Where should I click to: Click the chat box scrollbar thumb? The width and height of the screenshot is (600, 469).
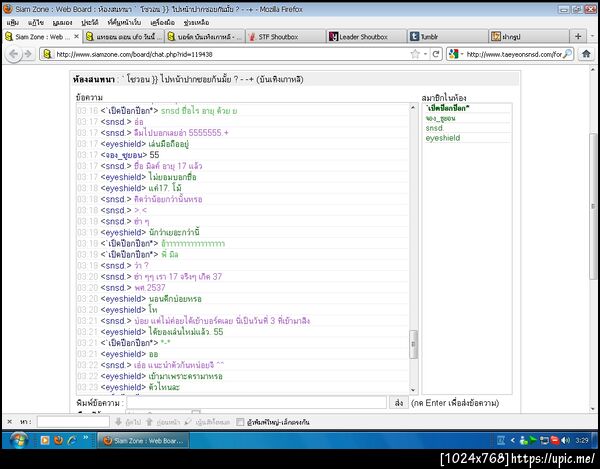click(413, 344)
